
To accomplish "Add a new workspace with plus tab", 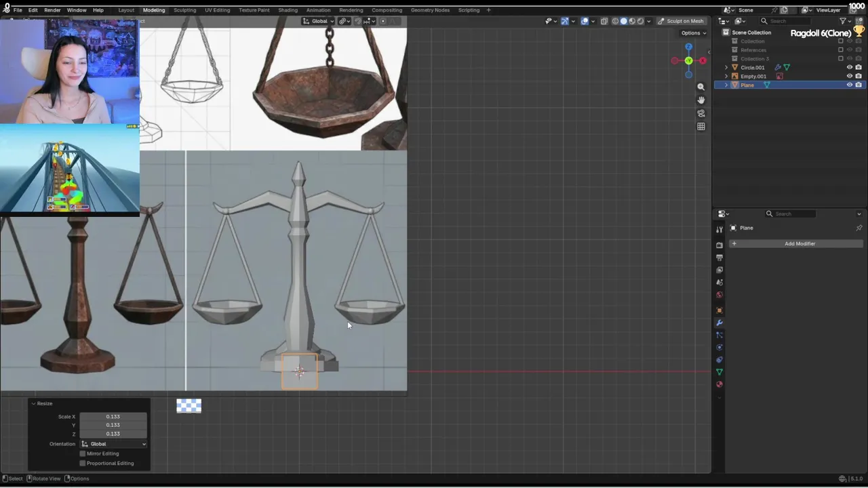I will tap(488, 10).
